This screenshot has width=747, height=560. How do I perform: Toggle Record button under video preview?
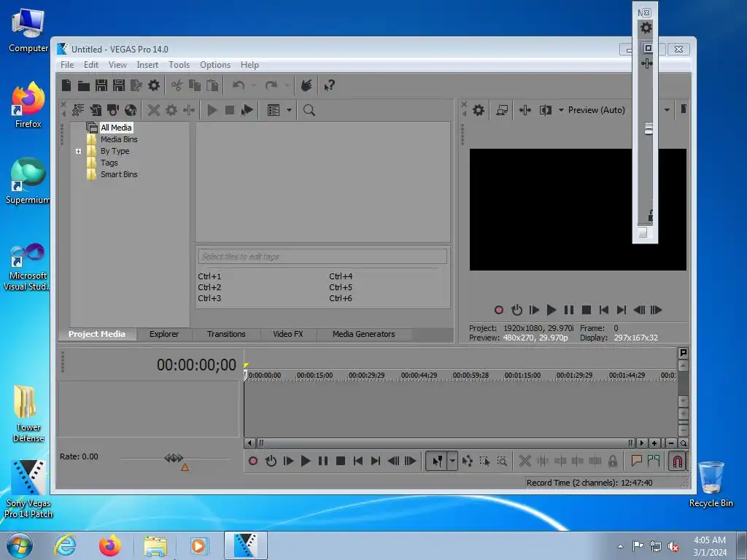(499, 310)
